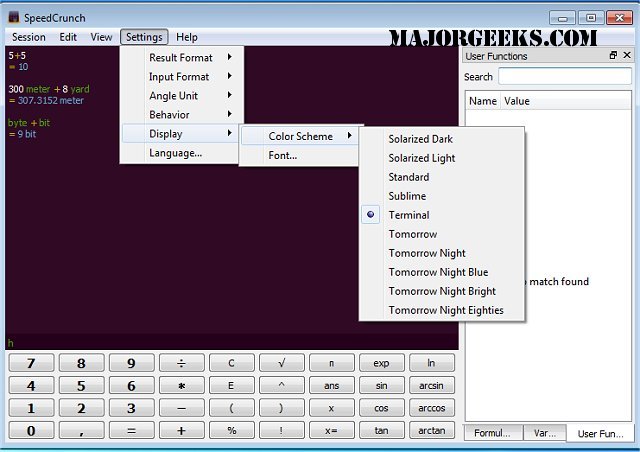
Task: Click keypad button 0
Action: (x=31, y=430)
